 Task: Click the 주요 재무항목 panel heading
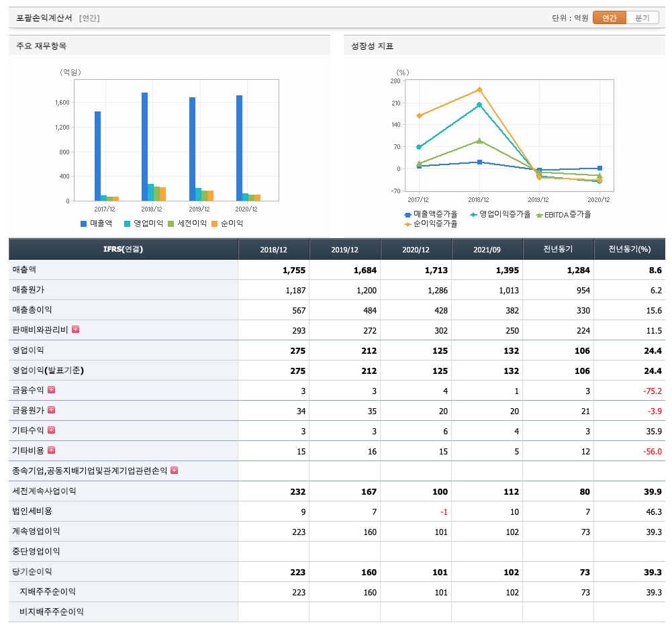tap(41, 46)
